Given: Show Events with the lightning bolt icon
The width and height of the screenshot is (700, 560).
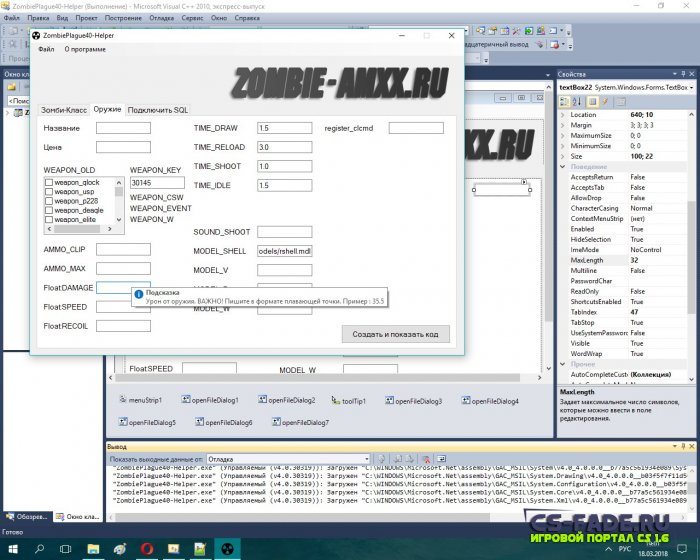Looking at the screenshot, I should coord(605,102).
